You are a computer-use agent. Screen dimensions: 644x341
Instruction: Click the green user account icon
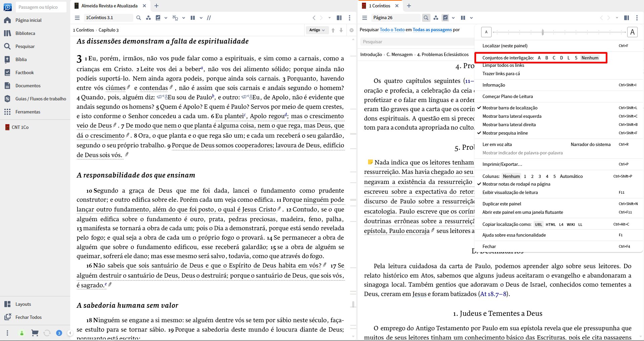click(22, 333)
